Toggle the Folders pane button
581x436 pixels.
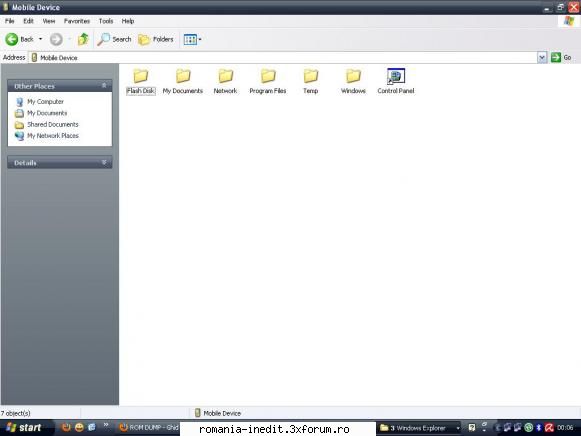coord(156,39)
